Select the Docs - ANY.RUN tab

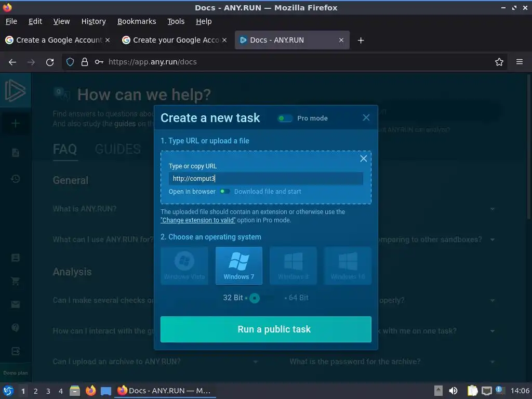pos(292,40)
